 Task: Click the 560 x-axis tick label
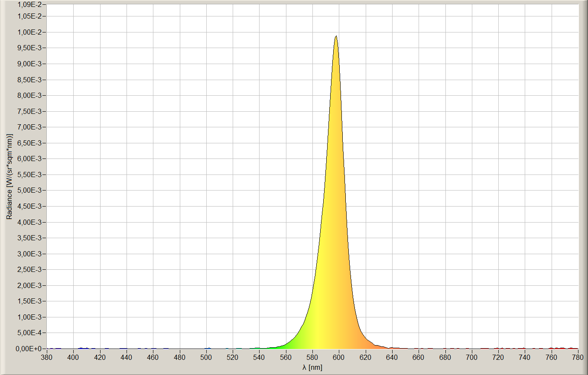pos(286,357)
